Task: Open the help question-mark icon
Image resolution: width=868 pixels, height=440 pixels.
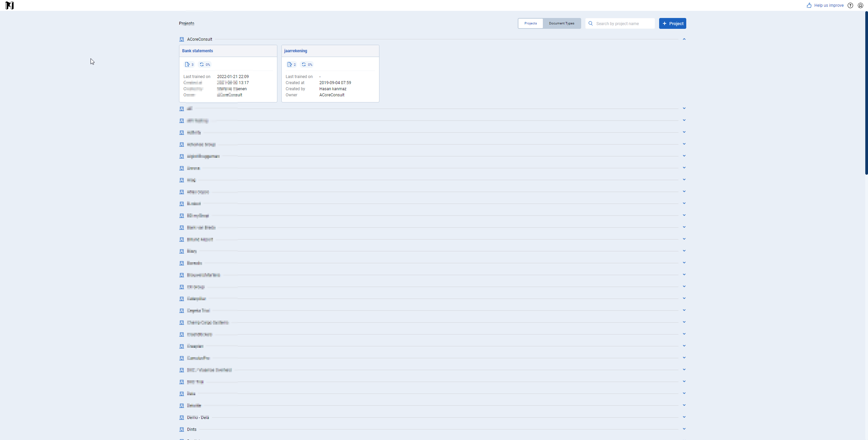Action: click(x=850, y=5)
